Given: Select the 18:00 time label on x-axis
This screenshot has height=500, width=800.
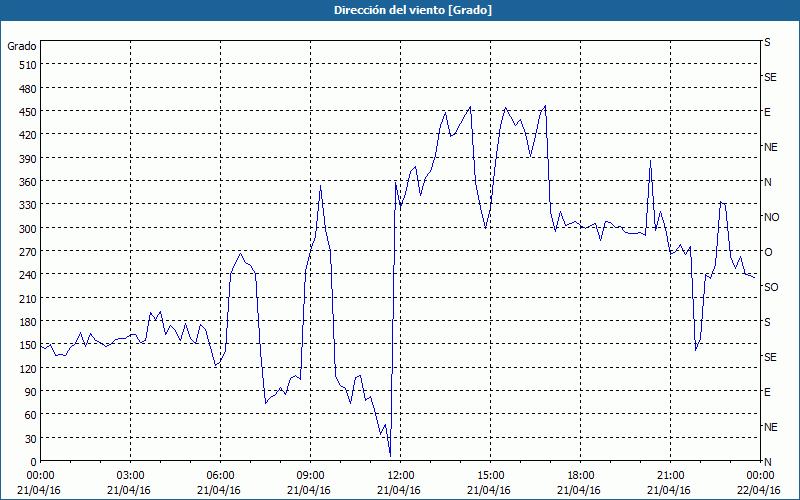Looking at the screenshot, I should coord(581,476).
